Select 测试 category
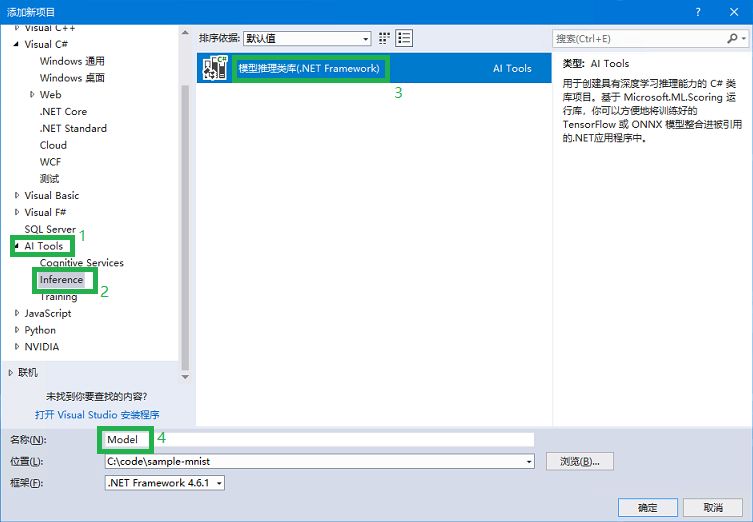This screenshot has width=753, height=522. tap(49, 179)
